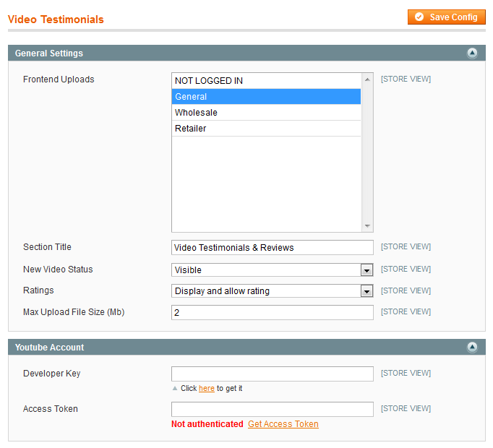Click the Access Token input field

pyautogui.click(x=273, y=409)
